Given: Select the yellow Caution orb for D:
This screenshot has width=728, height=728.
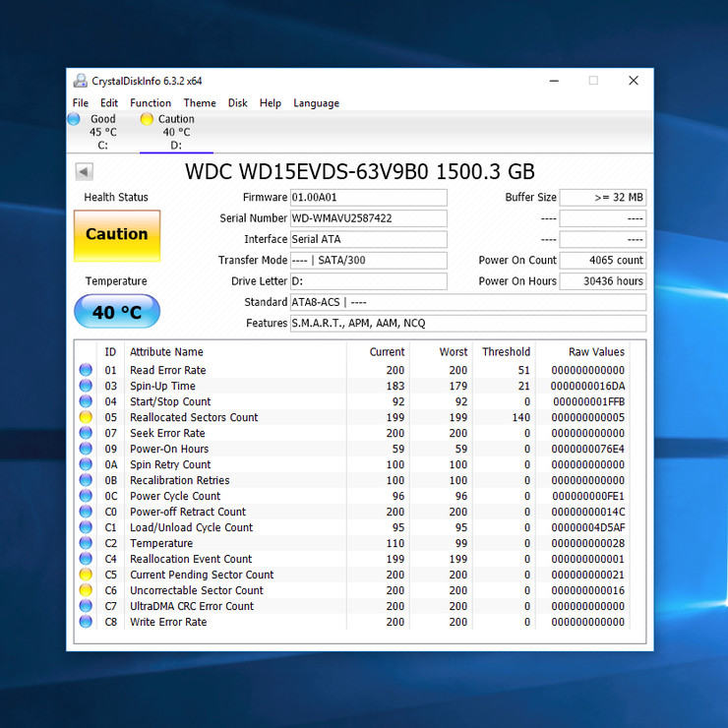Looking at the screenshot, I should [147, 119].
